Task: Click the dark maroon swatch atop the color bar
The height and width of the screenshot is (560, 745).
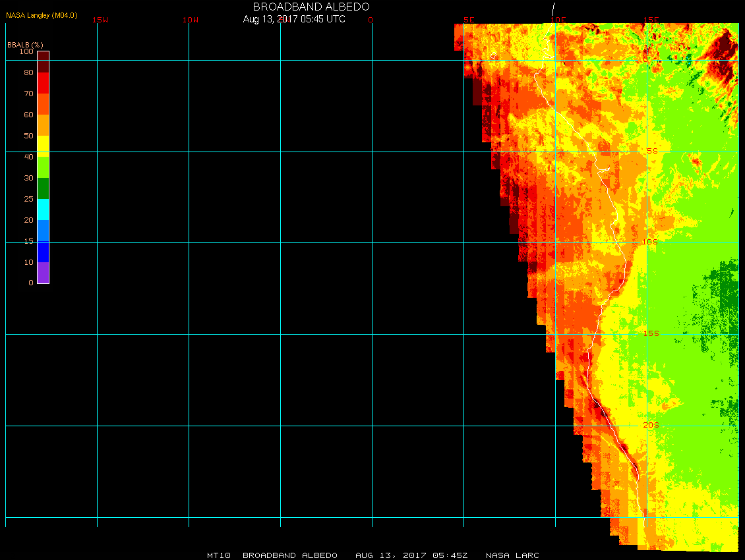Action: click(43, 61)
